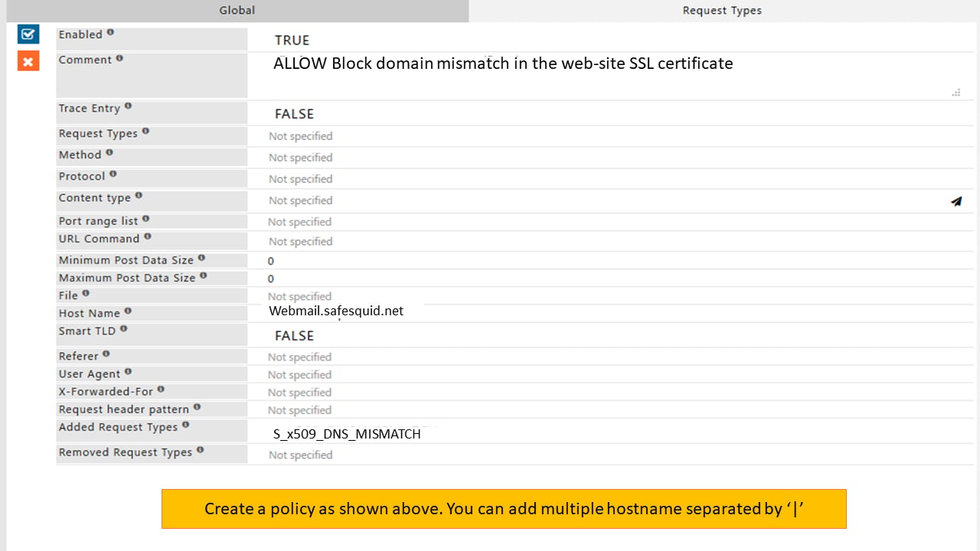Click the info icon next to URL Command
The height and width of the screenshot is (551, 980).
(x=147, y=237)
